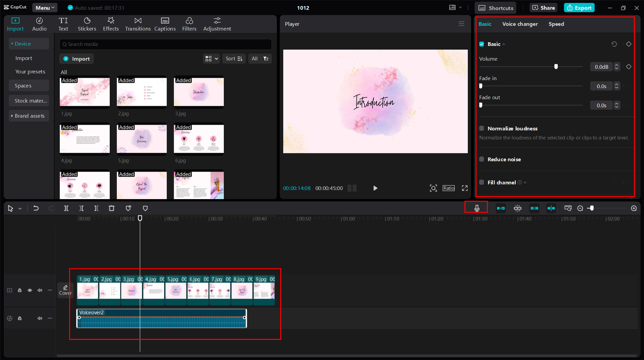Open the All filter dropdown
644x360 pixels.
pyautogui.click(x=260, y=59)
